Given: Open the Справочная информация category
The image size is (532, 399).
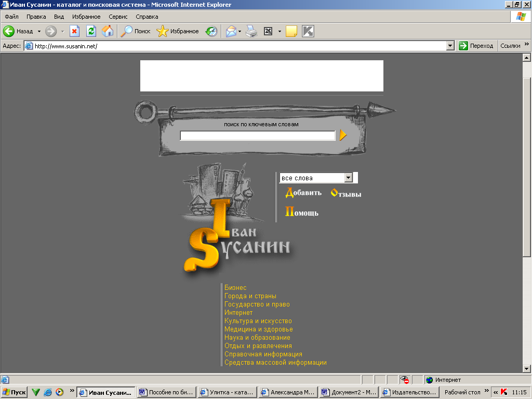Looking at the screenshot, I should 263,354.
